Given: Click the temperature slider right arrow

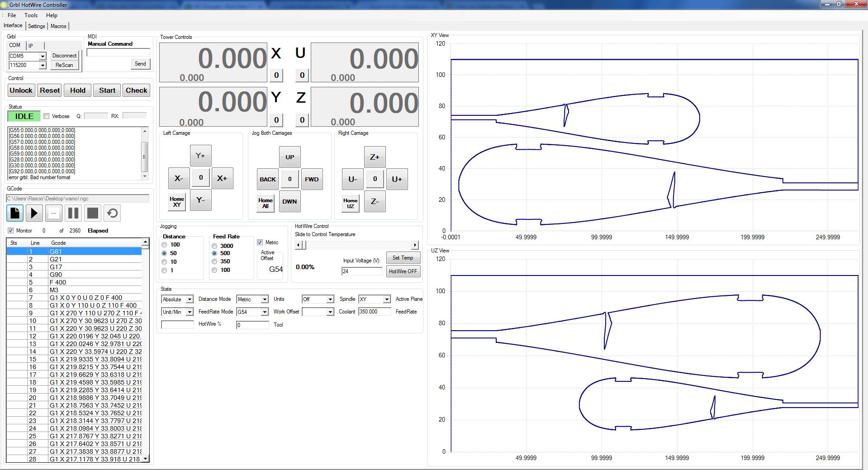Looking at the screenshot, I should 415,245.
